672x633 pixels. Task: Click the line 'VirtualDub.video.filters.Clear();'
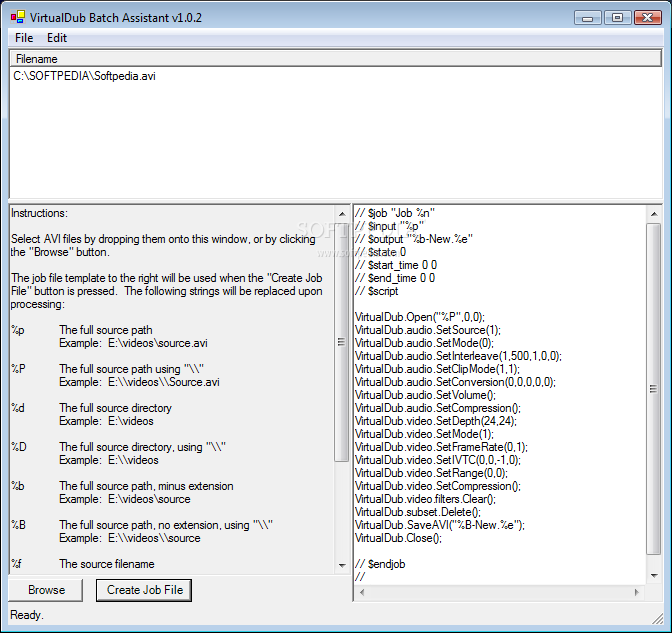(425, 499)
